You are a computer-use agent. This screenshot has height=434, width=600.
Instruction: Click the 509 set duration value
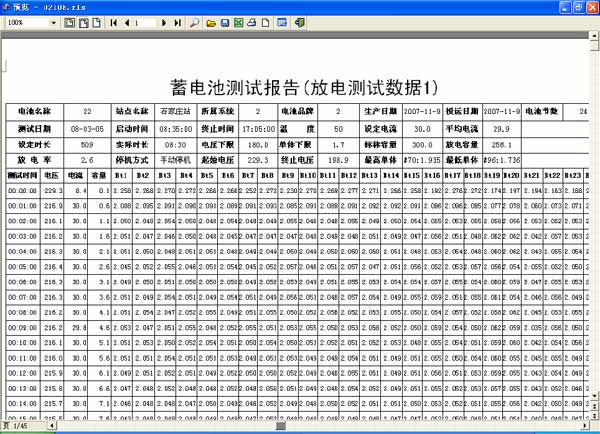(x=87, y=145)
